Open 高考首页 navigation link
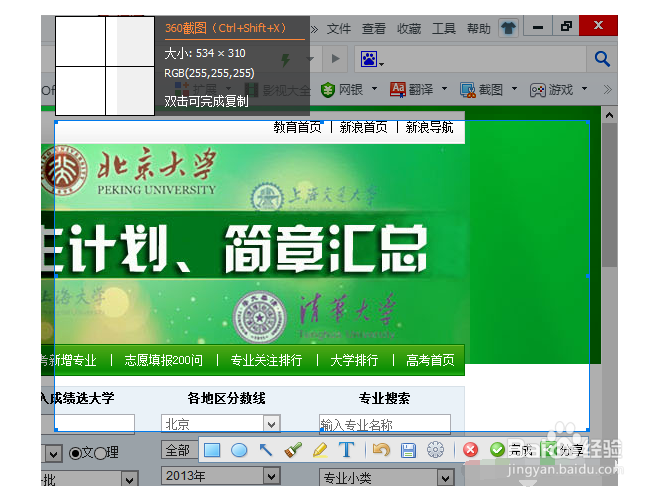The height and width of the screenshot is (492, 661). point(430,360)
